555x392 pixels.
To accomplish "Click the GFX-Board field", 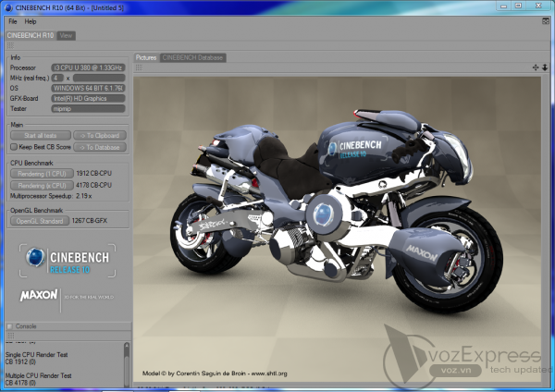I will click(x=88, y=98).
